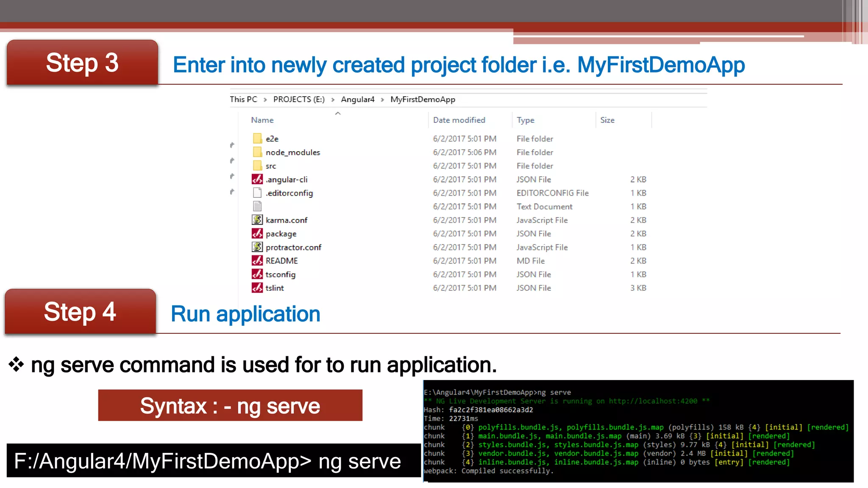This screenshot has height=488, width=868.
Task: Click the protractor.conf script icon
Action: 257,247
